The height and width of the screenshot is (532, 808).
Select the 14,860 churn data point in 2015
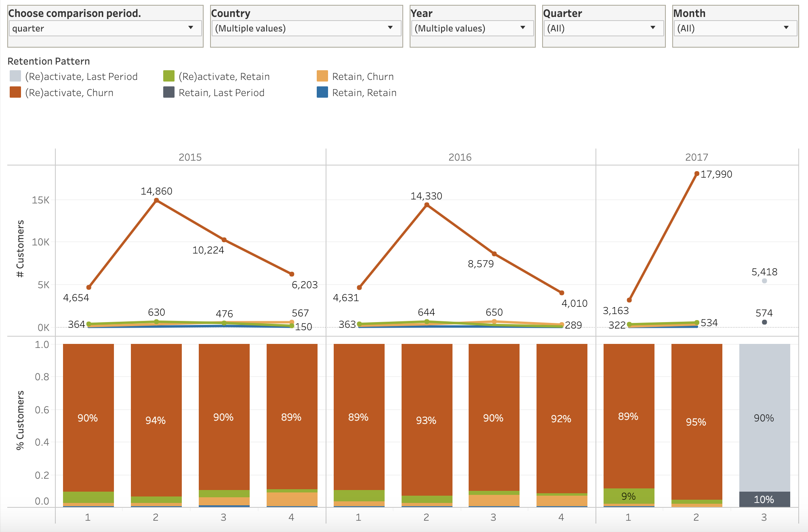157,200
